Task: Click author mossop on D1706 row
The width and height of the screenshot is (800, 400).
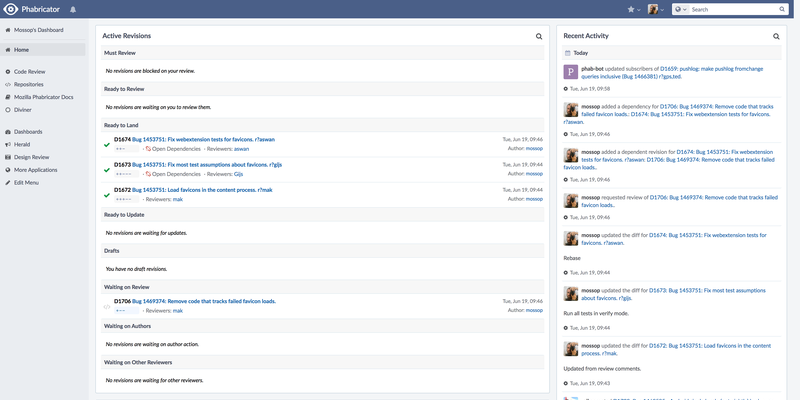Action: pos(534,310)
